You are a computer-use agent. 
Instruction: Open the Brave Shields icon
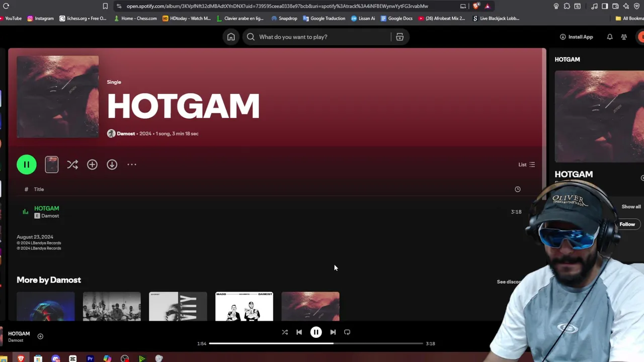(x=476, y=6)
